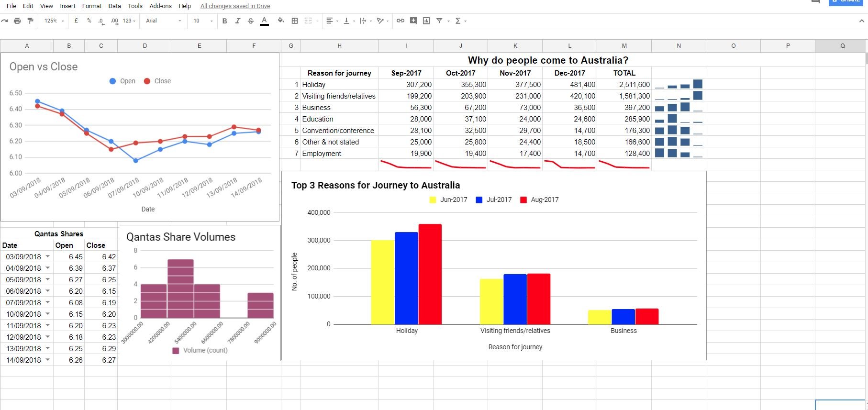Open the font size 10 dropdown

pos(203,21)
